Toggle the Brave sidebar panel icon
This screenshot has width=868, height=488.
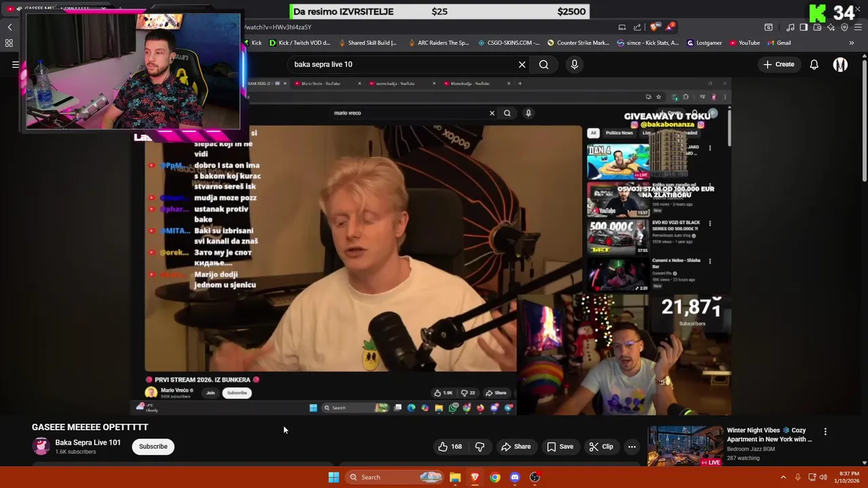coord(804,27)
